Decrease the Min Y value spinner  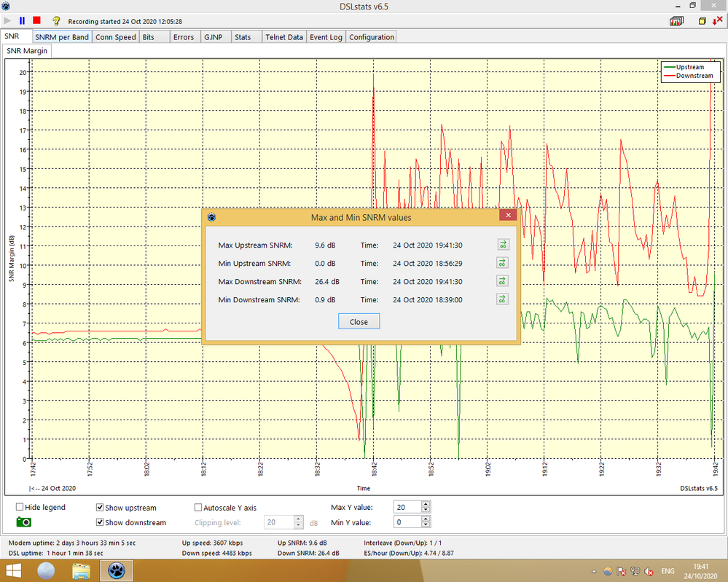pyautogui.click(x=426, y=525)
